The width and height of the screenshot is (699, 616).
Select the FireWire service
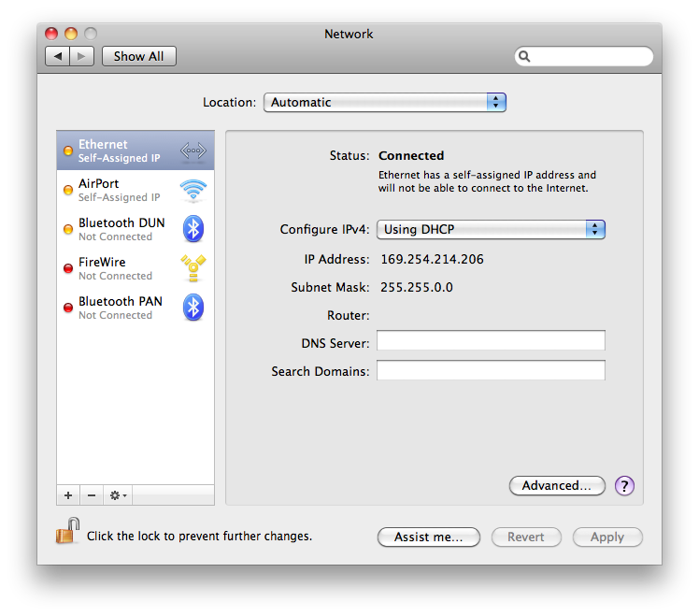click(x=136, y=268)
